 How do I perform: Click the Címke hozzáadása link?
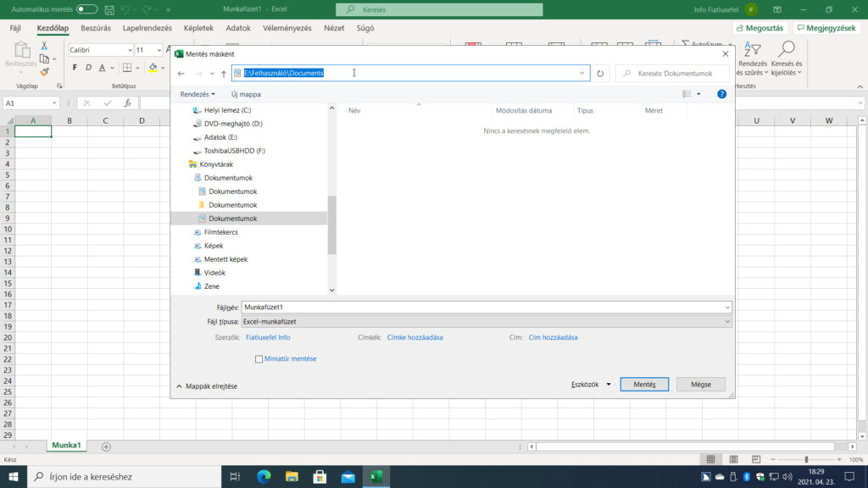click(415, 337)
